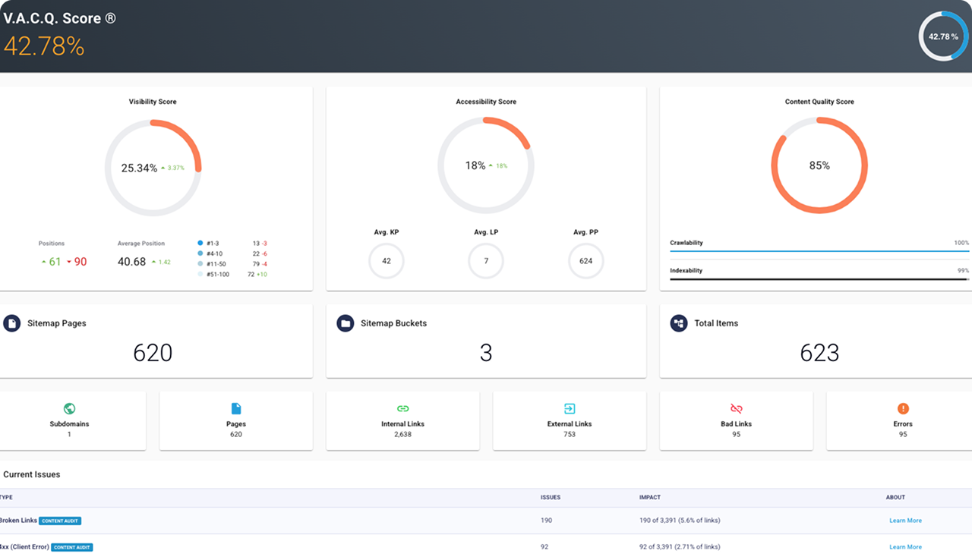The height and width of the screenshot is (560, 972).
Task: Open Learn More for 4xx Client Error
Action: coord(905,547)
